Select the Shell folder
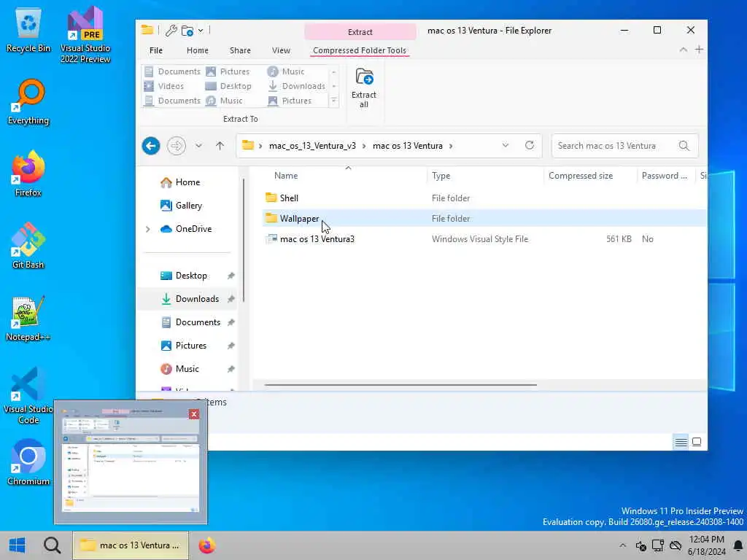 tap(484, 198)
